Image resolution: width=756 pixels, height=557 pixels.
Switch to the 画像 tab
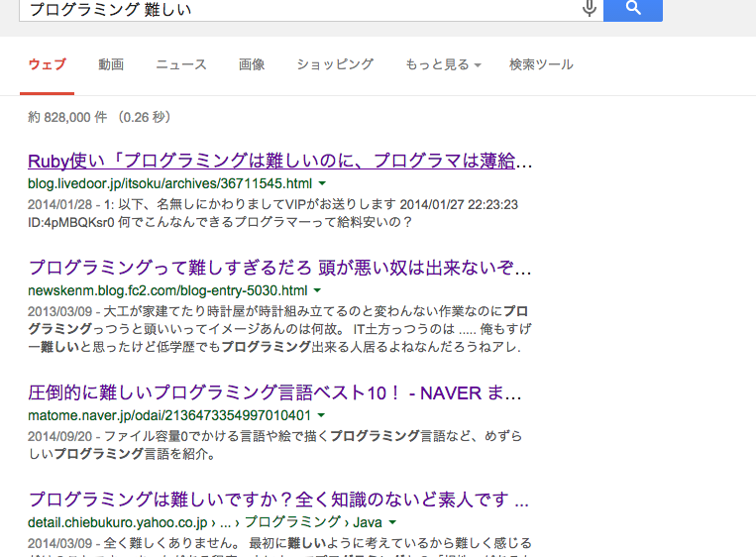click(252, 64)
